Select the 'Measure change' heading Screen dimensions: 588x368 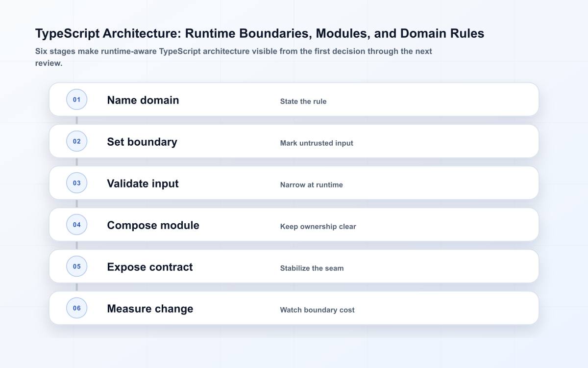[150, 309]
